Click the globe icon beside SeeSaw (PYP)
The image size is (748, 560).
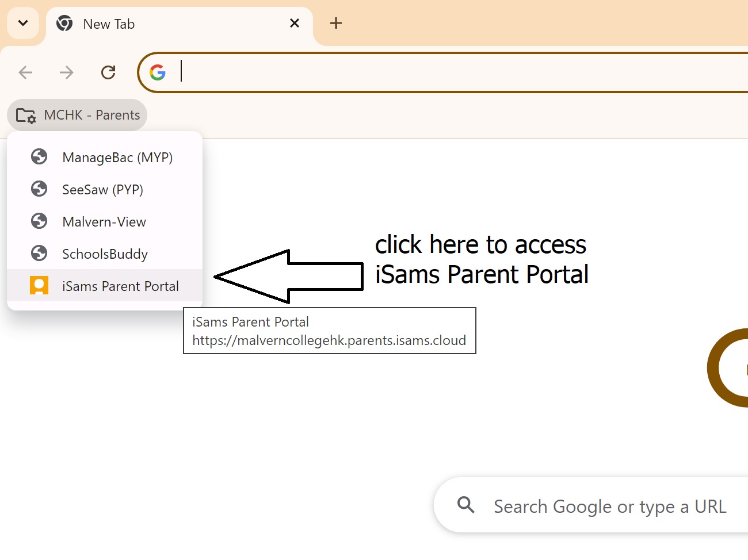tap(39, 189)
